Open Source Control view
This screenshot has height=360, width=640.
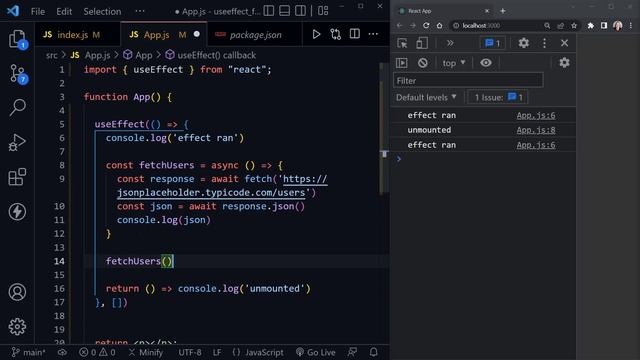[x=17, y=74]
